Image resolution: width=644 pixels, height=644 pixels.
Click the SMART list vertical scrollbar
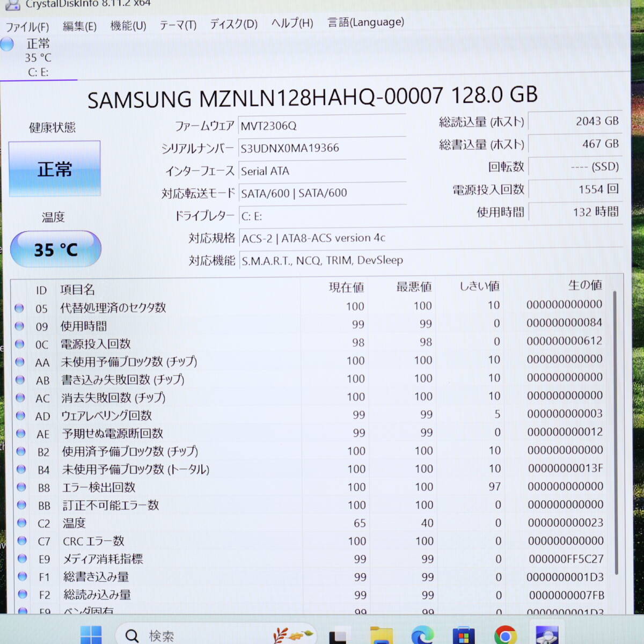click(615, 432)
